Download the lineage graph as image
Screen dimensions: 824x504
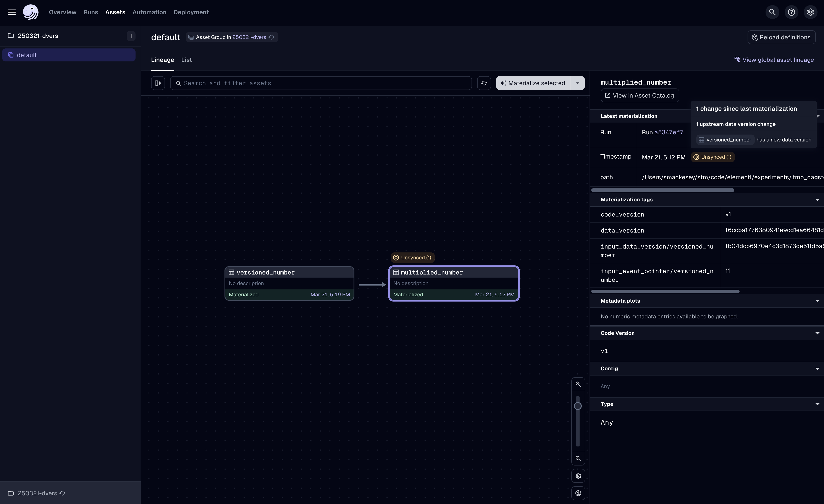coord(578,493)
